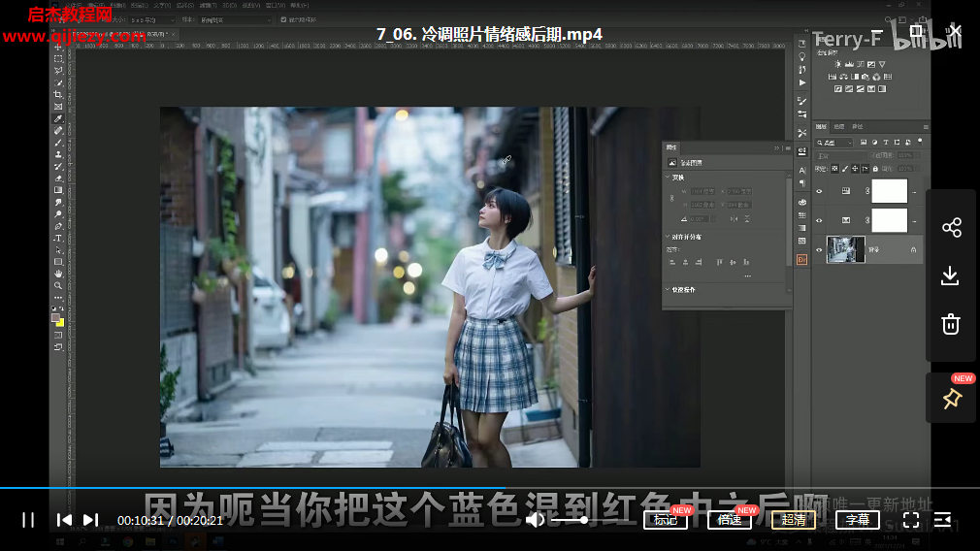Click the player share icon
The width and height of the screenshot is (980, 551).
tap(951, 227)
